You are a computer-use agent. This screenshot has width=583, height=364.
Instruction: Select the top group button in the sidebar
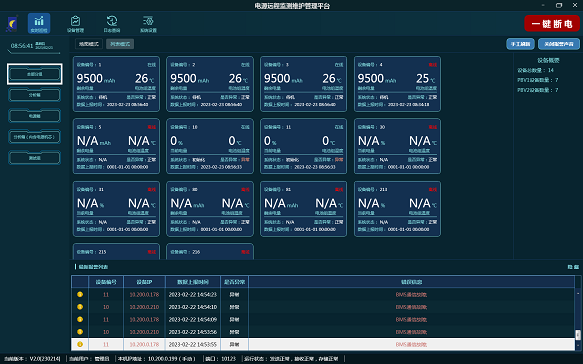coord(35,74)
